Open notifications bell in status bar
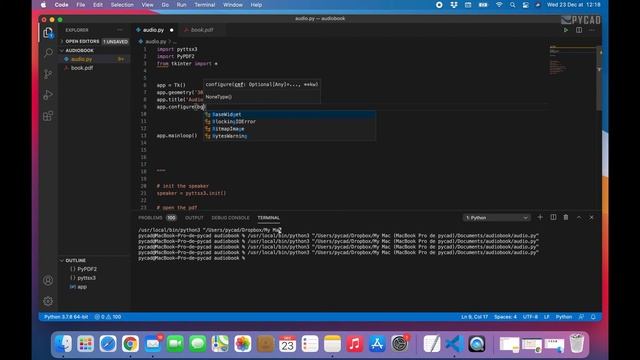The image size is (640, 360). pyautogui.click(x=593, y=317)
